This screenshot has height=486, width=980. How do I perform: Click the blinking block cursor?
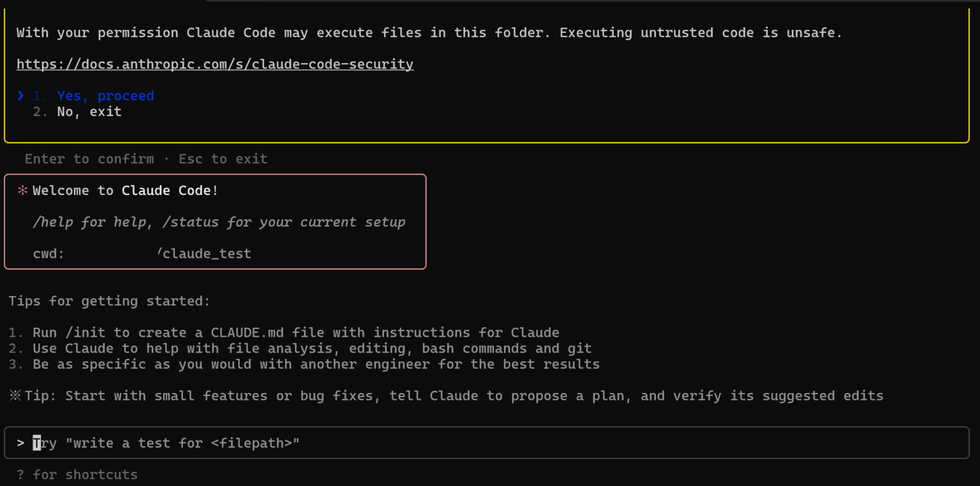pos(35,443)
